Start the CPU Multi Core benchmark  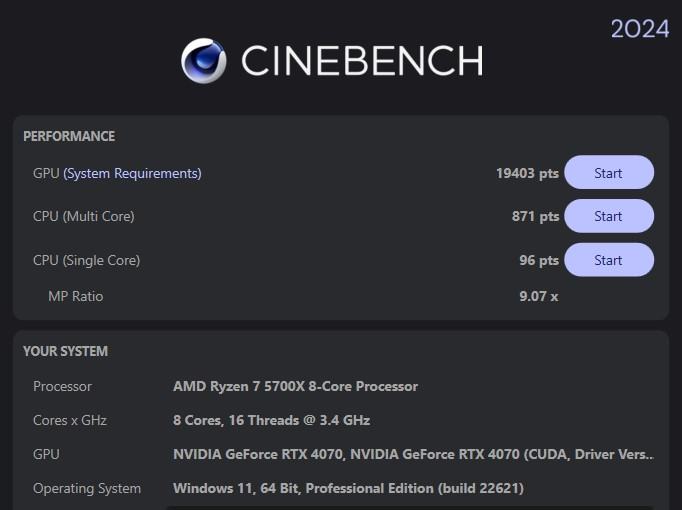608,216
